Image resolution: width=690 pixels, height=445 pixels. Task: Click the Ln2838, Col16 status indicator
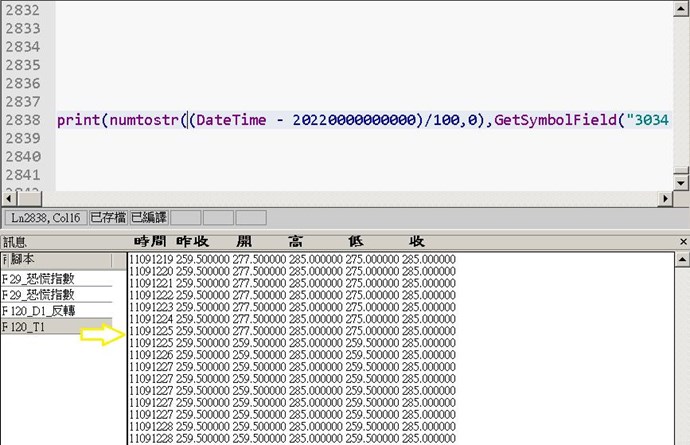coord(45,217)
